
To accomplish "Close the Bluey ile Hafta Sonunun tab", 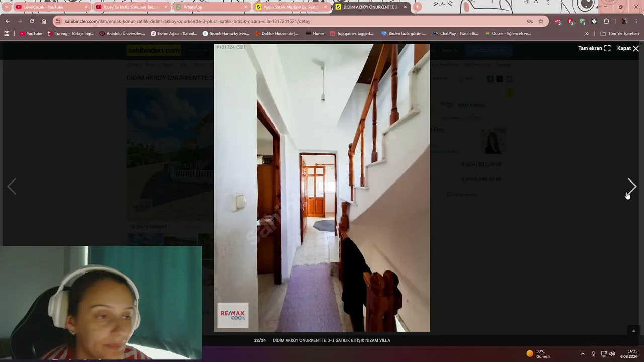I will point(166,7).
